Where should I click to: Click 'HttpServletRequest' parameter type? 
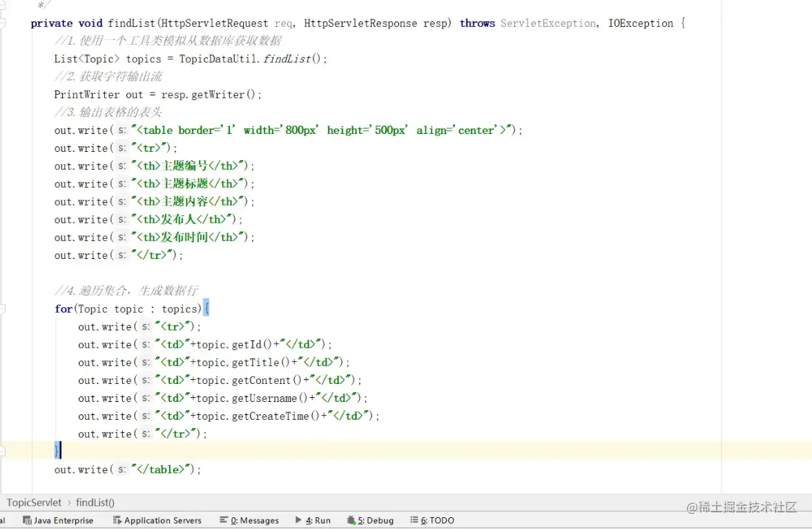tap(214, 23)
